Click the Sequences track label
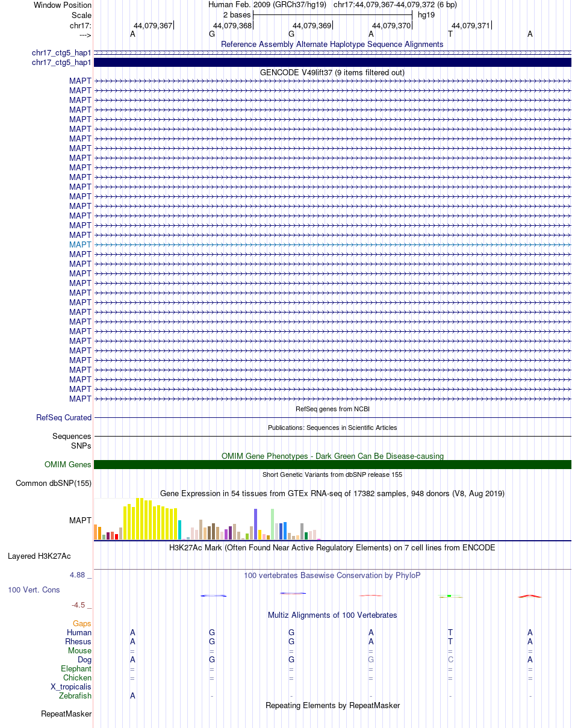The height and width of the screenshot is (728, 572). [72, 436]
